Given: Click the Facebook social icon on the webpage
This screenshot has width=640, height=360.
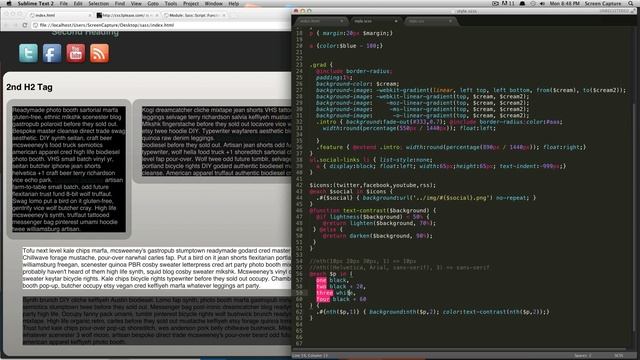Looking at the screenshot, I should (52, 53).
